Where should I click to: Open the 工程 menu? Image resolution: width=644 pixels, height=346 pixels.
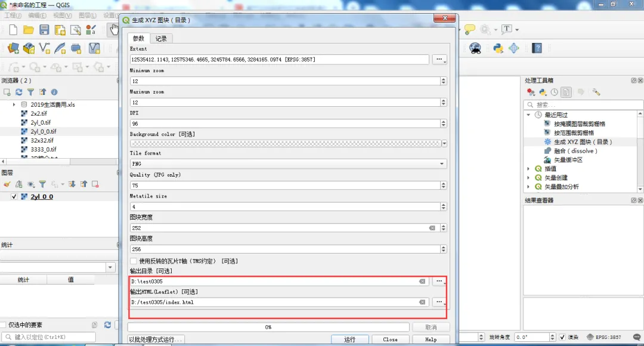[13, 15]
